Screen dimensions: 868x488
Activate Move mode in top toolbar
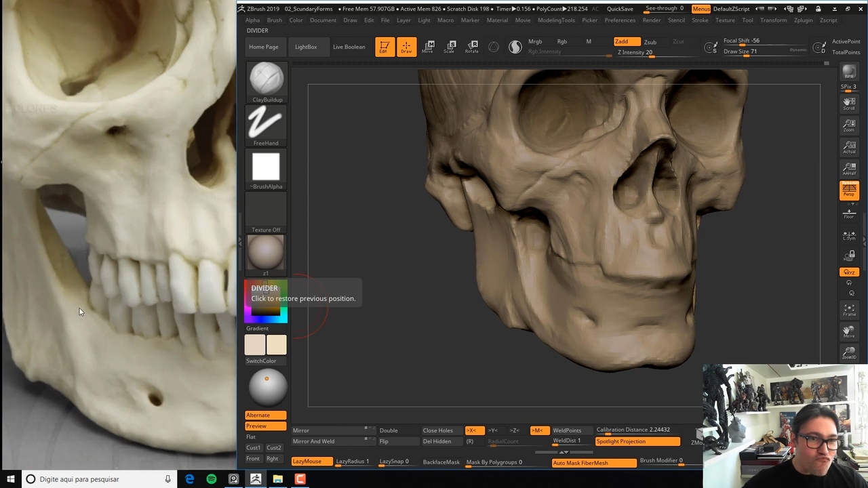click(429, 47)
